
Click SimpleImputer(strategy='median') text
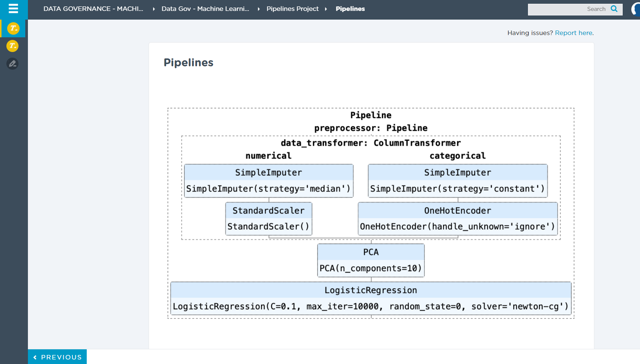269,189
